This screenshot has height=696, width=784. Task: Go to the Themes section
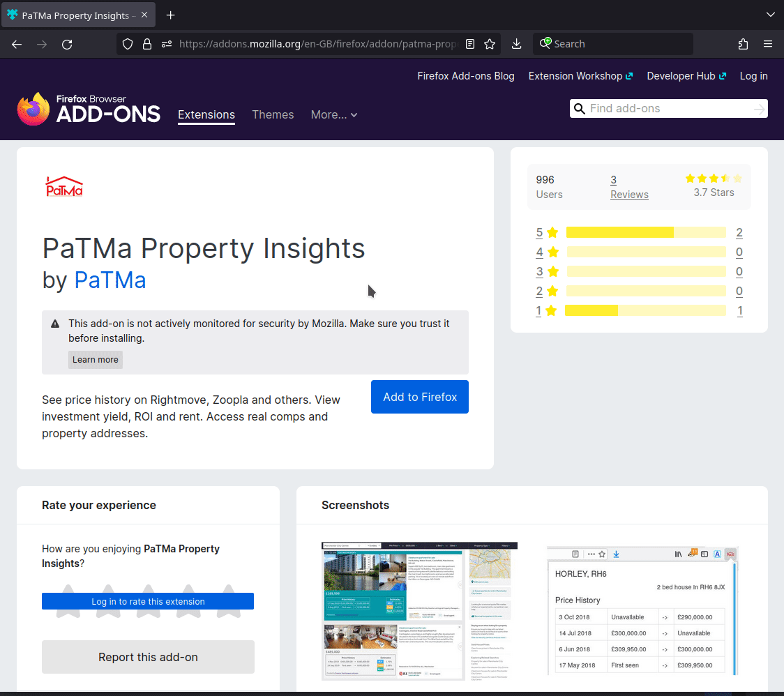tap(273, 114)
